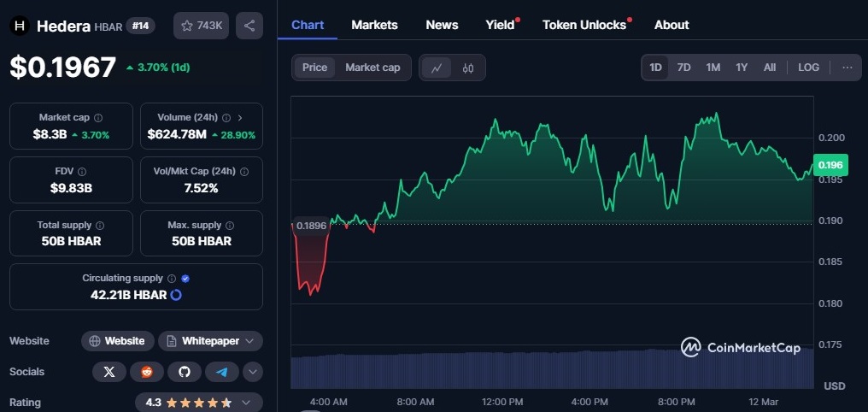Open Hedera's X (Twitter) social link

109,372
